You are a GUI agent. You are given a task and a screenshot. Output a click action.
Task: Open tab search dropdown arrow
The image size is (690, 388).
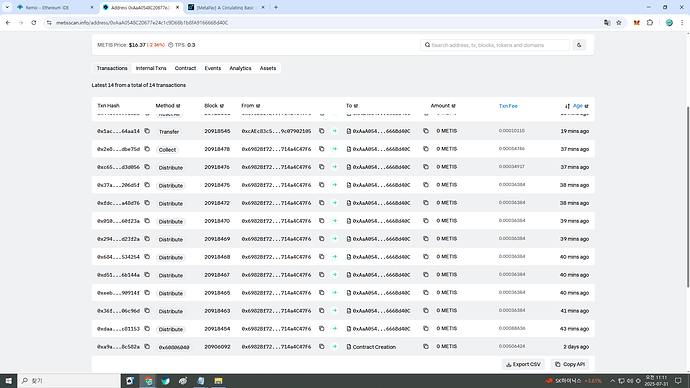(7, 7)
